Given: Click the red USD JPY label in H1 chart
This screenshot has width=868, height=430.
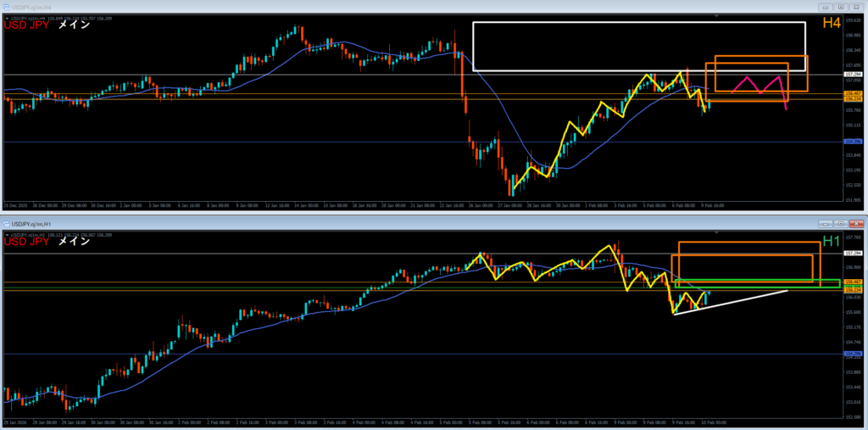Looking at the screenshot, I should [26, 243].
